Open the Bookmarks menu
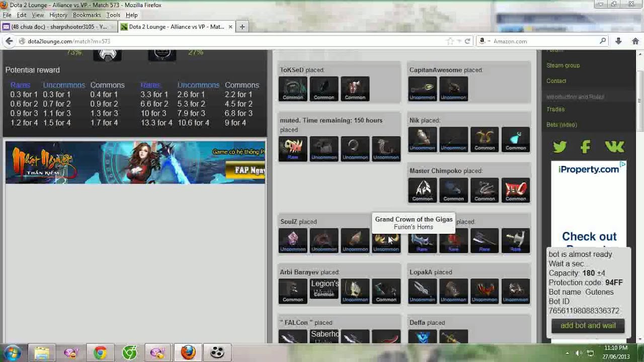 tap(87, 15)
